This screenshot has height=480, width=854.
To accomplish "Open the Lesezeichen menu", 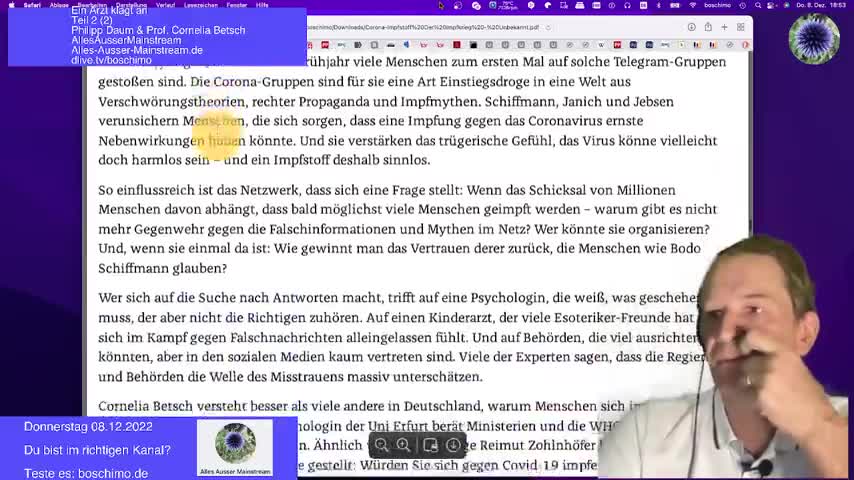I will (x=201, y=5).
